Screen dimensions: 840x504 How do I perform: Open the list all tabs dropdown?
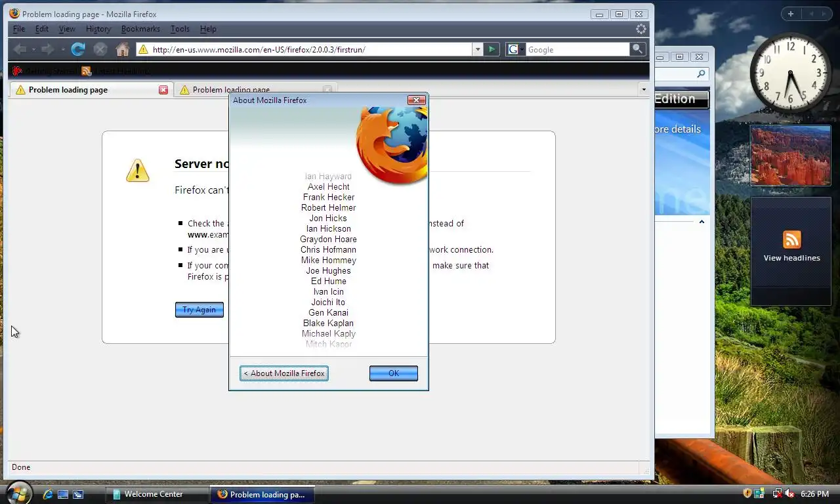point(643,89)
